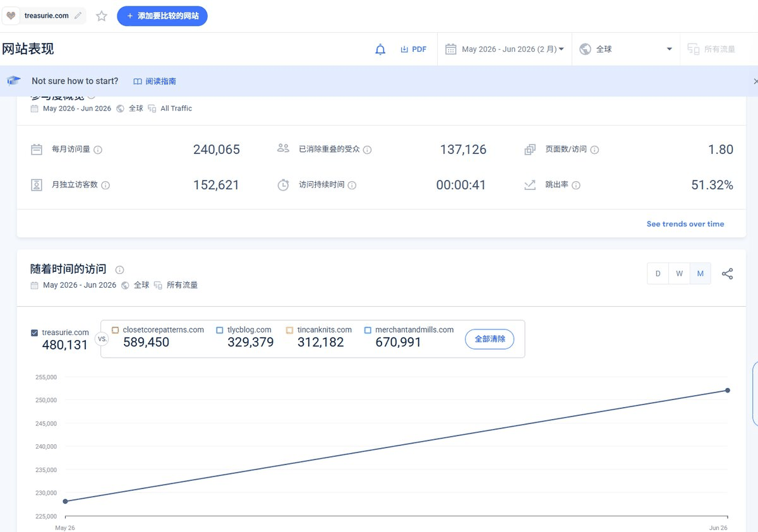Screen dimensions: 758x532
Task: Open the alerts bell icon
Action: point(380,49)
